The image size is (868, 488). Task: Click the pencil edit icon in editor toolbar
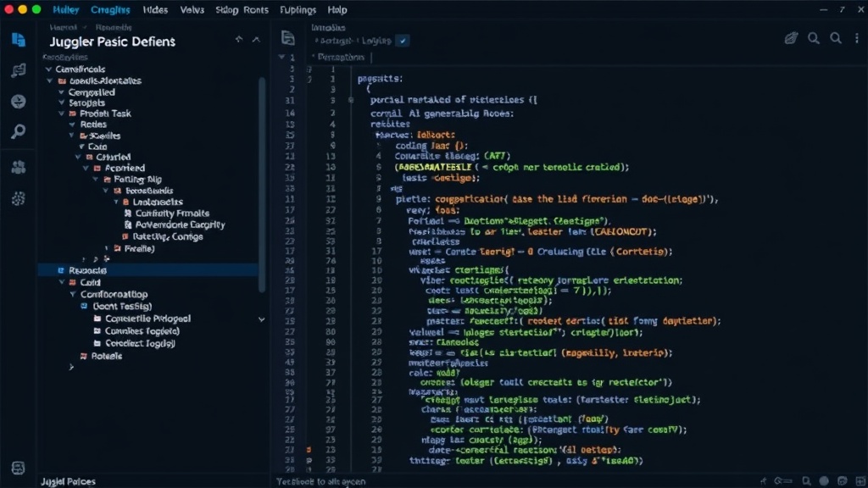[791, 38]
